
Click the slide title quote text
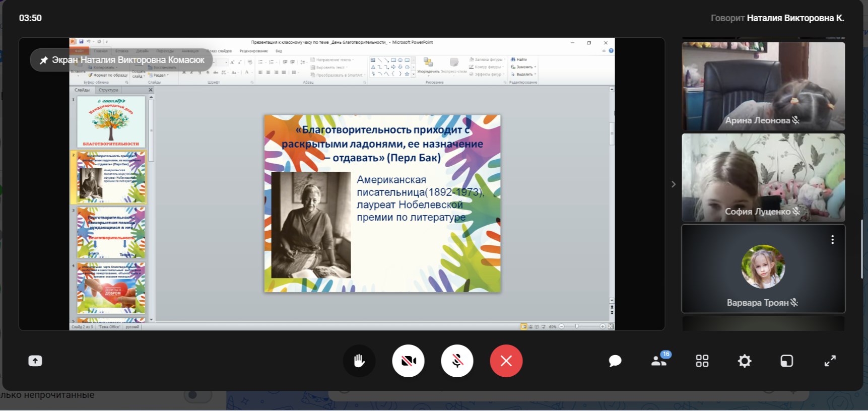(382, 144)
